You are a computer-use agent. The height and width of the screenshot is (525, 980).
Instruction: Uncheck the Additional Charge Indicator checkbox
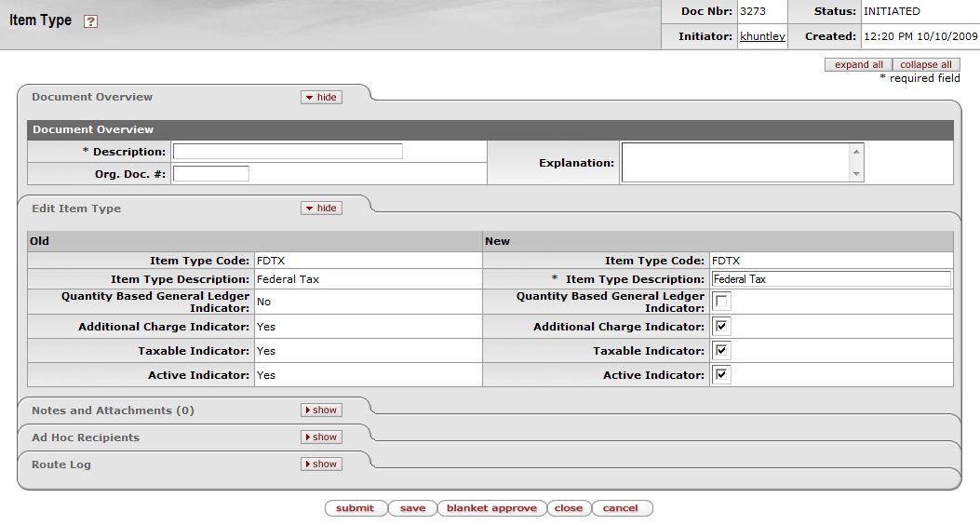click(x=722, y=327)
